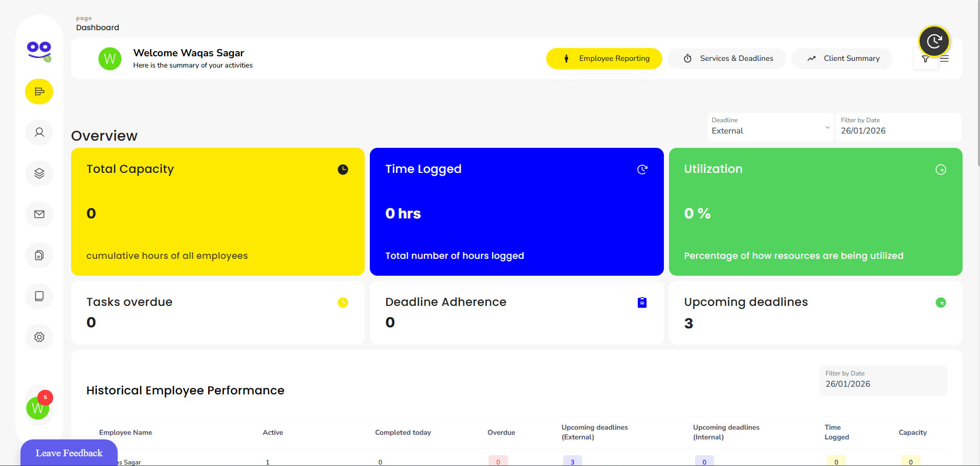Open the user avatar with notification badge
This screenshot has width=980, height=466.
[38, 408]
